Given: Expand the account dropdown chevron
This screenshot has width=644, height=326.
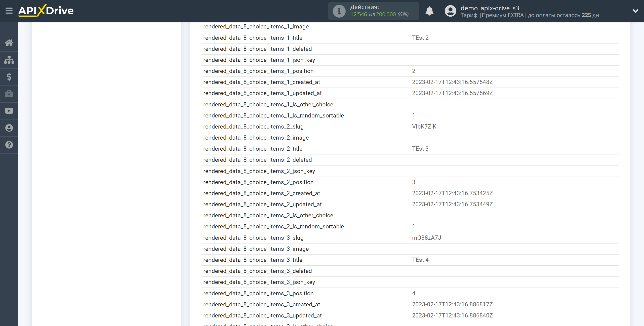Looking at the screenshot, I should point(635,11).
